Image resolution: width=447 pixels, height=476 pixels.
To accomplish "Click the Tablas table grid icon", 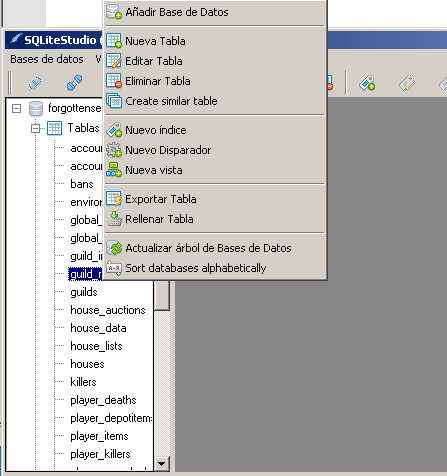I will point(54,128).
